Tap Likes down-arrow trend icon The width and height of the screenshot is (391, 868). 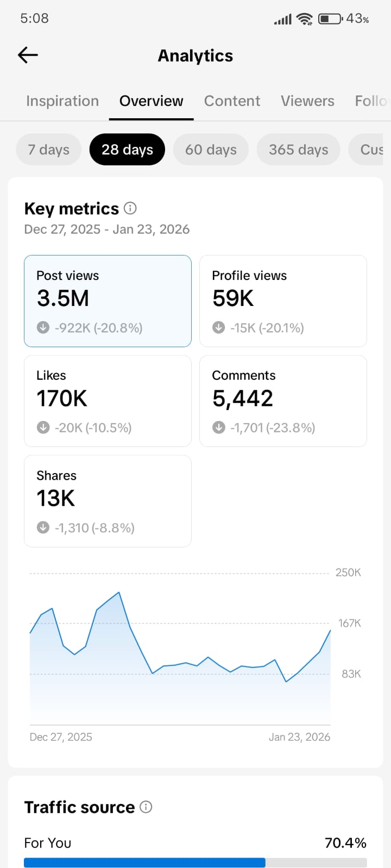pyautogui.click(x=43, y=427)
